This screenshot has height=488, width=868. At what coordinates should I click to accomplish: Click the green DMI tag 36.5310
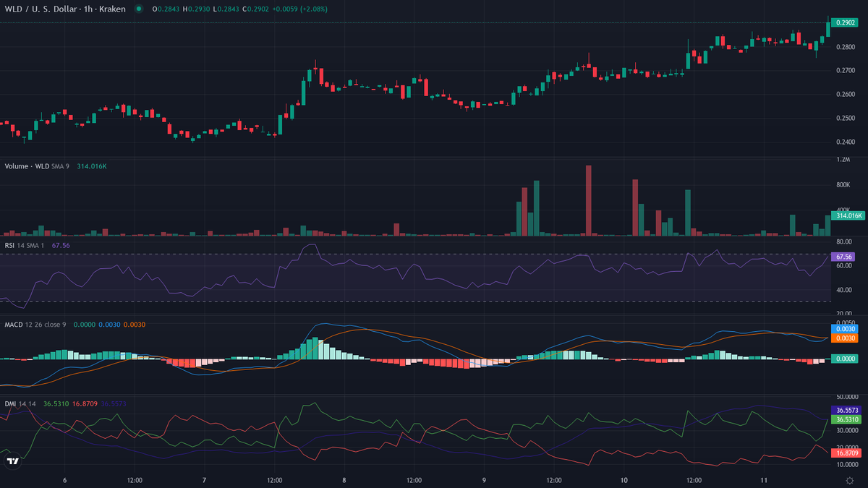coord(847,419)
